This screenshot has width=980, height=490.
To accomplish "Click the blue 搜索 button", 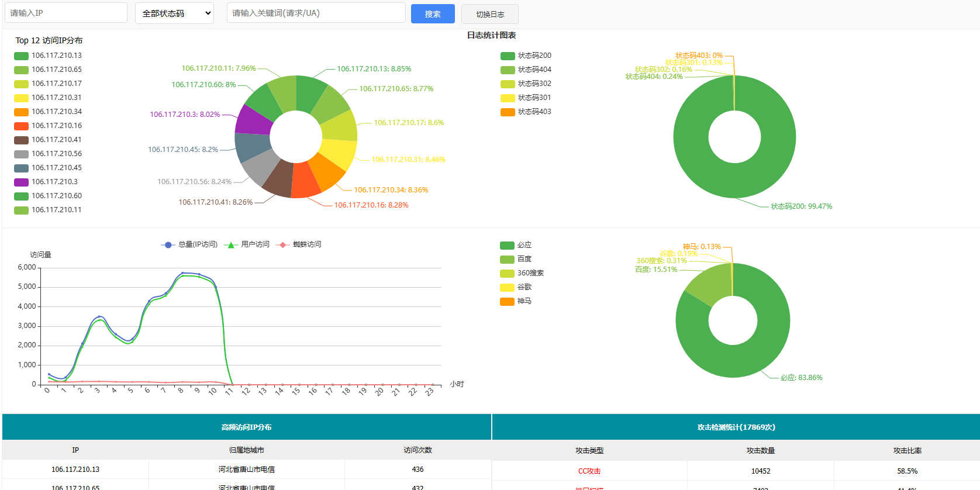I will coord(433,14).
